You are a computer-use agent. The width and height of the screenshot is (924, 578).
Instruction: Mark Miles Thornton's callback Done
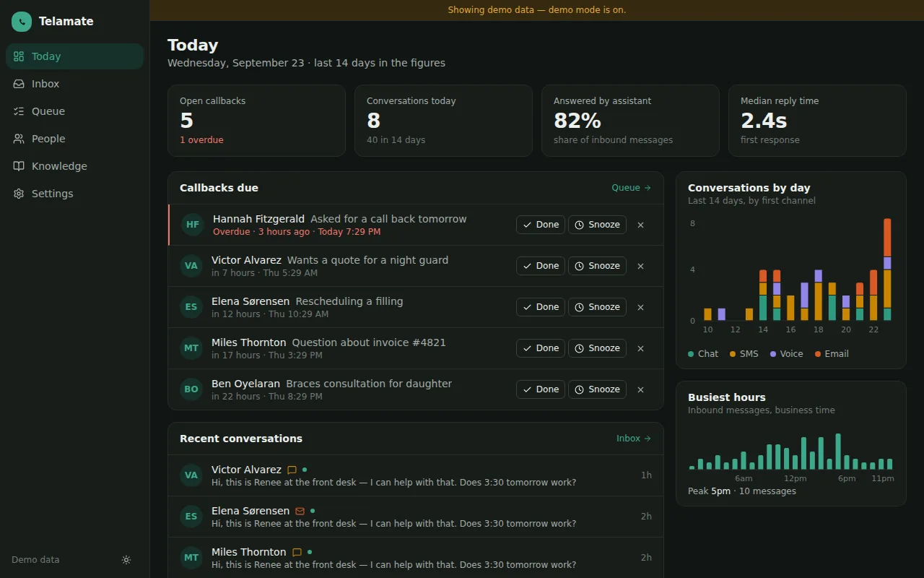(541, 348)
